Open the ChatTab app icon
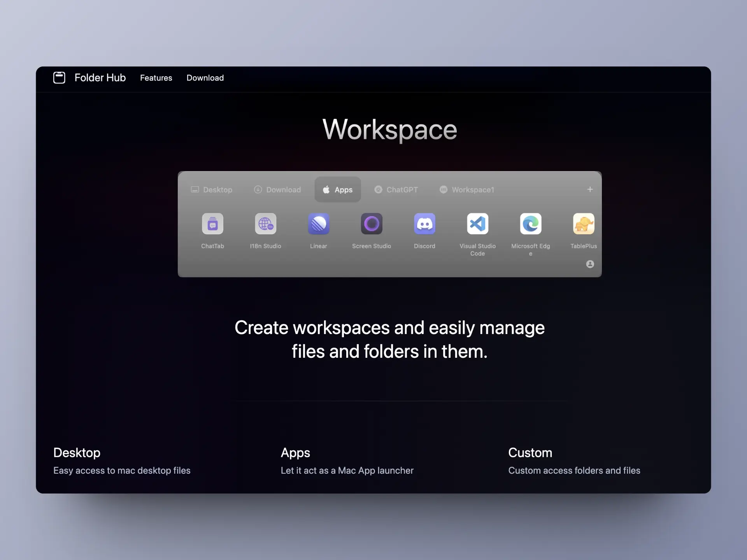Image resolution: width=747 pixels, height=560 pixels. click(x=212, y=224)
